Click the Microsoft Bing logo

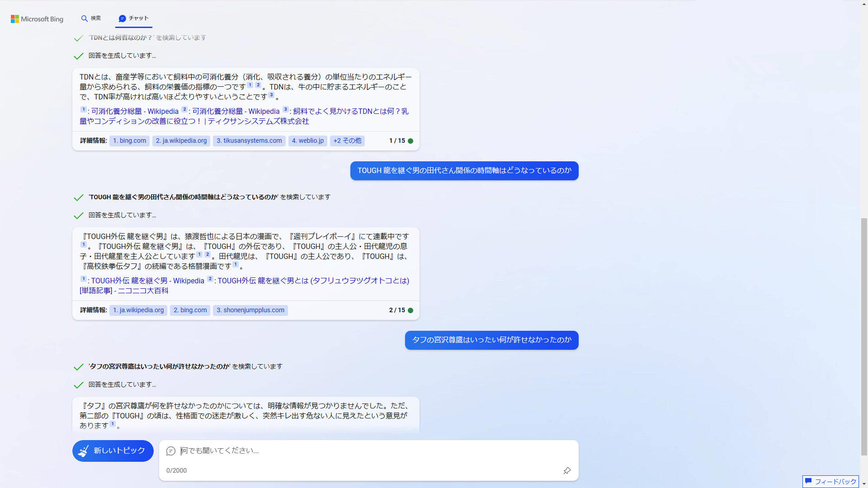37,19
